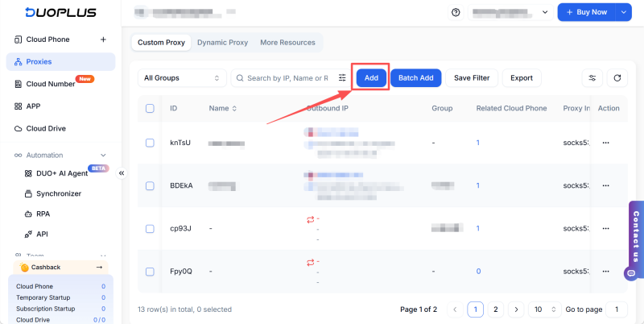Screen dimensions: 644x324
Task: Click the help question mark icon
Action: [456, 13]
